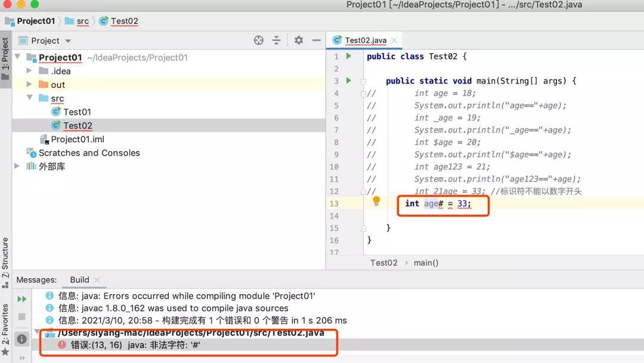Image resolution: width=644 pixels, height=363 pixels.
Task: Select Test02 class in project tree
Action: tap(78, 125)
